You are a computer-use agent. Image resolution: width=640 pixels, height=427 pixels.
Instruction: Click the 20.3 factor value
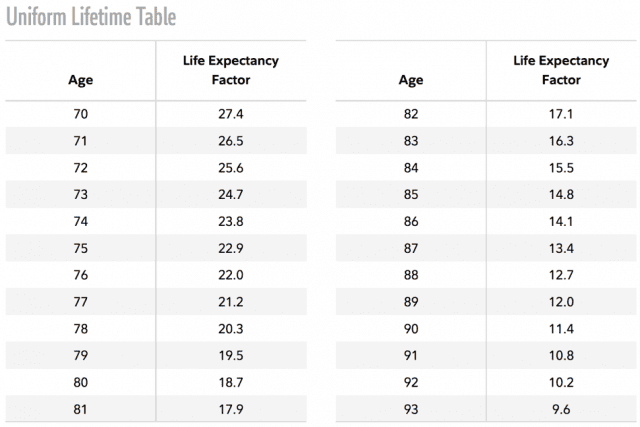231,328
